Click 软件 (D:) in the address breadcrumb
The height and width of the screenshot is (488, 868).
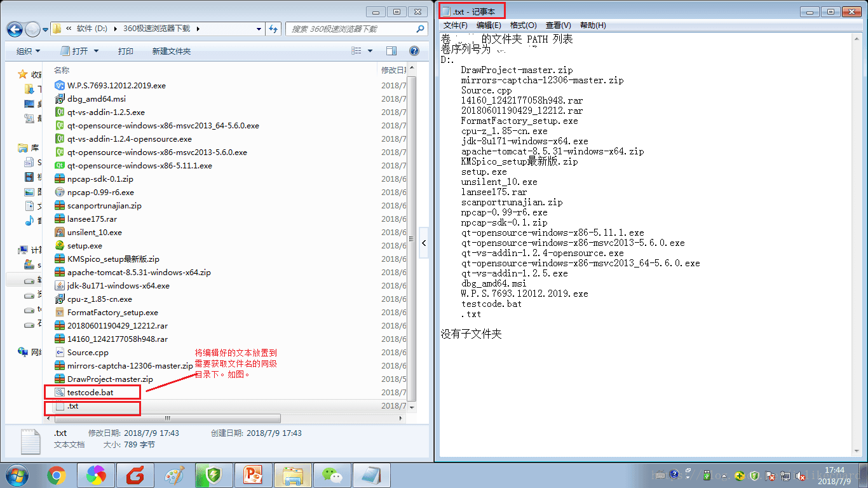pos(92,29)
